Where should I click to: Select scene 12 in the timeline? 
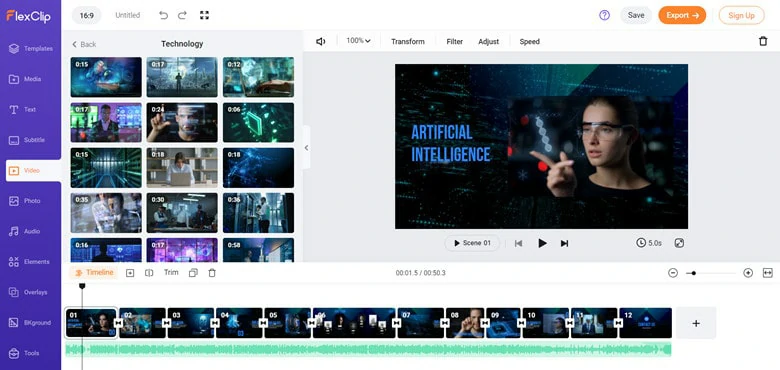[645, 323]
